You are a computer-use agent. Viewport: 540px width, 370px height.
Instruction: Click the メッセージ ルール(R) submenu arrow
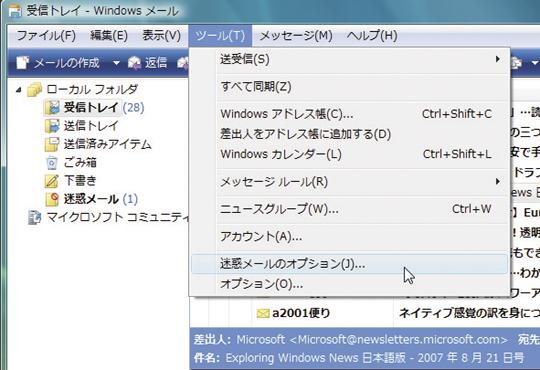click(x=498, y=181)
